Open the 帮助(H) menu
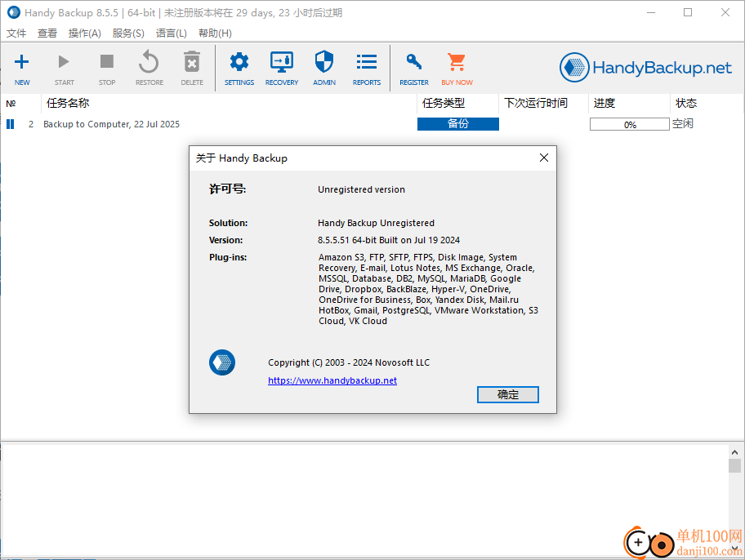Viewport: 745px width, 560px height. 215,33
